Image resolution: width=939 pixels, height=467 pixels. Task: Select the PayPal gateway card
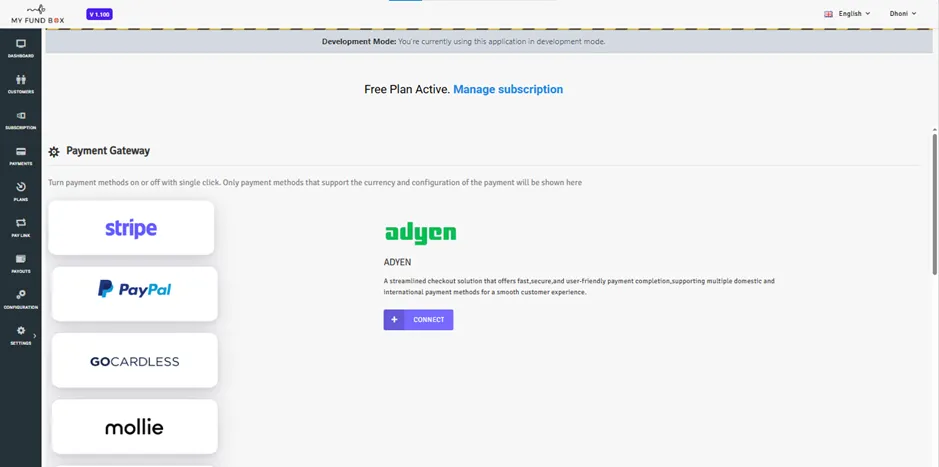point(135,294)
